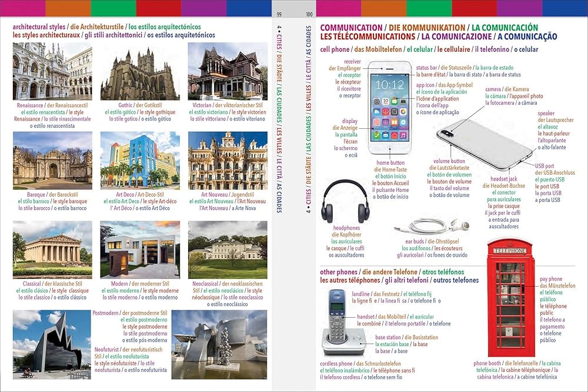
Task: Select the white ear buds image
Action: click(x=432, y=227)
